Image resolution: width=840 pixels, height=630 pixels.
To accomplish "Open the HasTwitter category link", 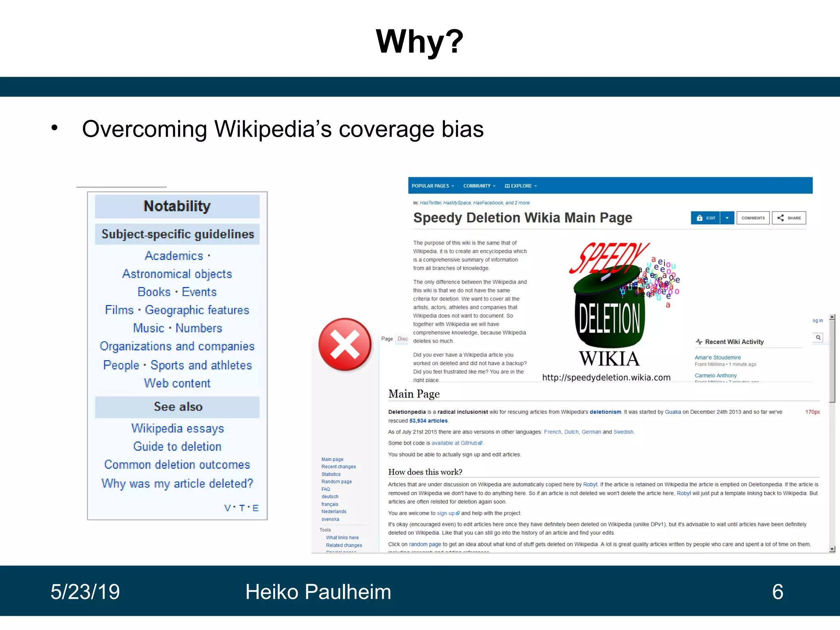I will pyautogui.click(x=430, y=203).
